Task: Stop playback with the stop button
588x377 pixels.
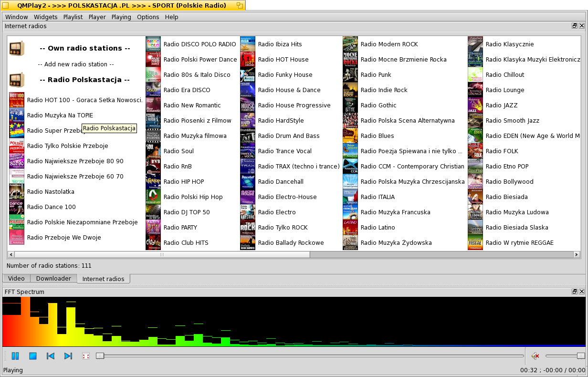Action: click(33, 356)
